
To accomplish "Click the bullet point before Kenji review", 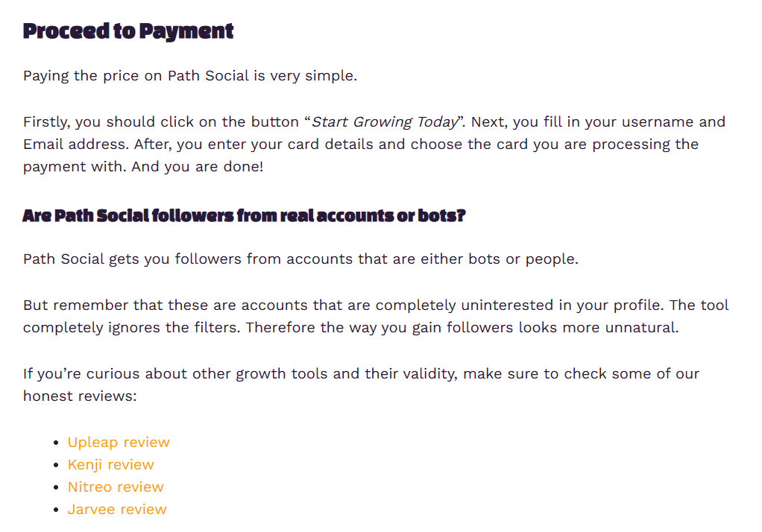I will point(57,466).
